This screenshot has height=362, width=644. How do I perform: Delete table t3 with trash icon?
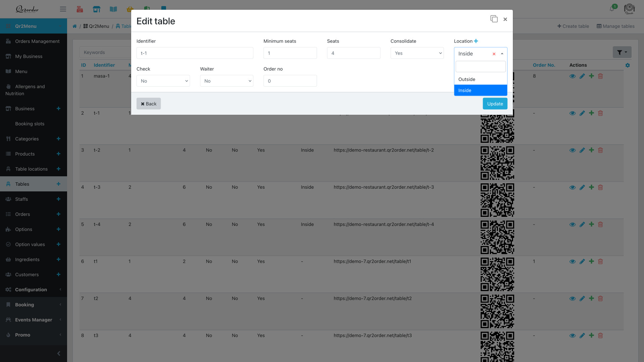click(600, 336)
